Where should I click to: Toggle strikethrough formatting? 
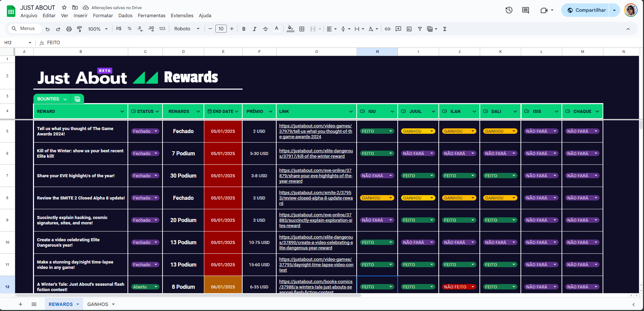(x=265, y=29)
